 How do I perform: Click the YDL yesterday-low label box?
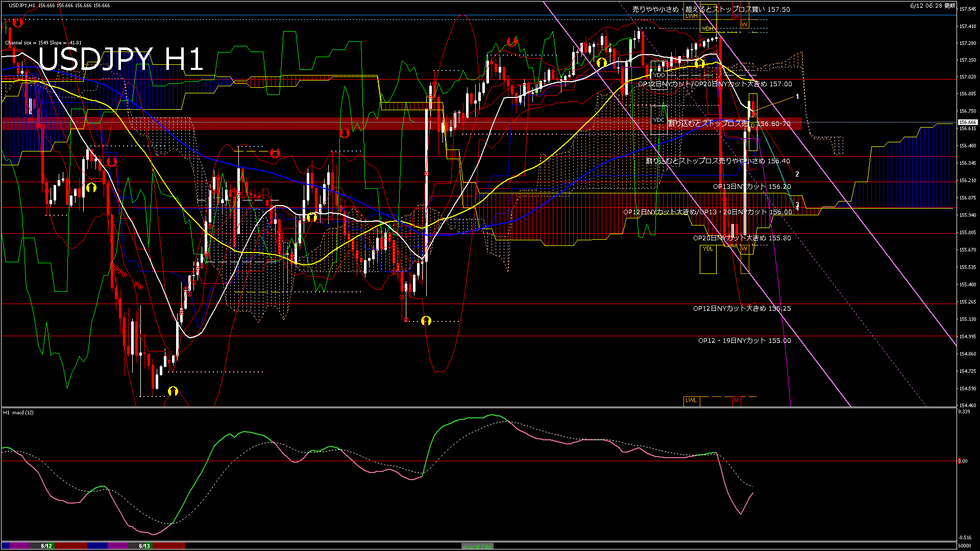707,248
